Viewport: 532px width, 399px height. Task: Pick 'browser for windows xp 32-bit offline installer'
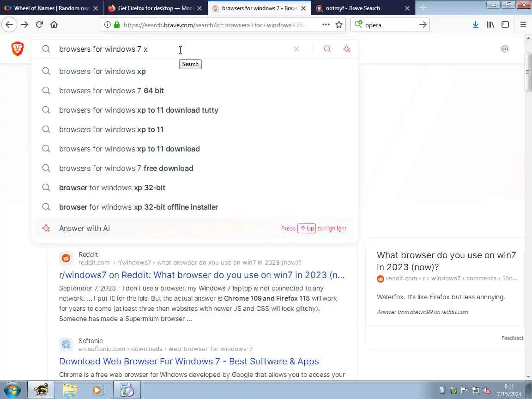pyautogui.click(x=195, y=206)
